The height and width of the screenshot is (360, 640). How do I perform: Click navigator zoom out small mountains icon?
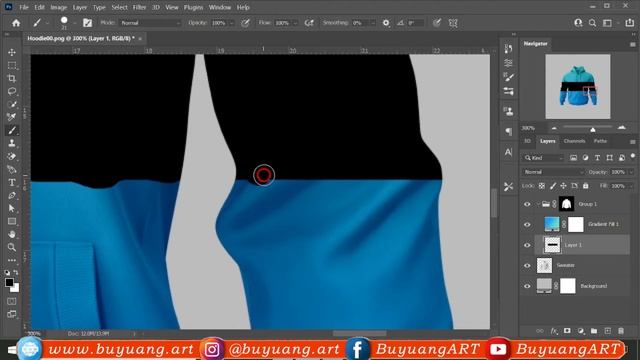[554, 128]
